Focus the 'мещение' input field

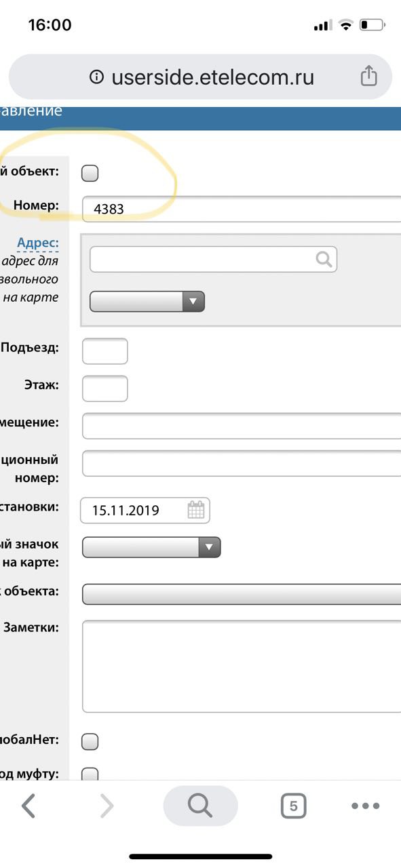click(x=242, y=426)
